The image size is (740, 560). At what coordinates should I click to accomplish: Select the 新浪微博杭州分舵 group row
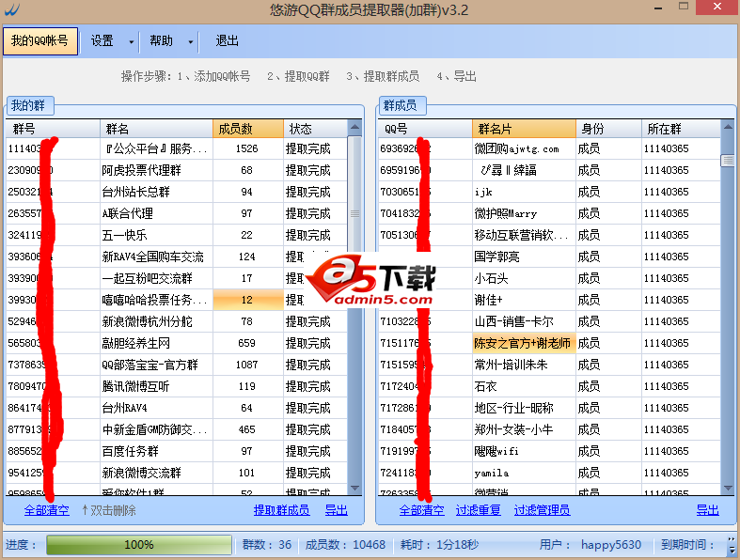(177, 321)
